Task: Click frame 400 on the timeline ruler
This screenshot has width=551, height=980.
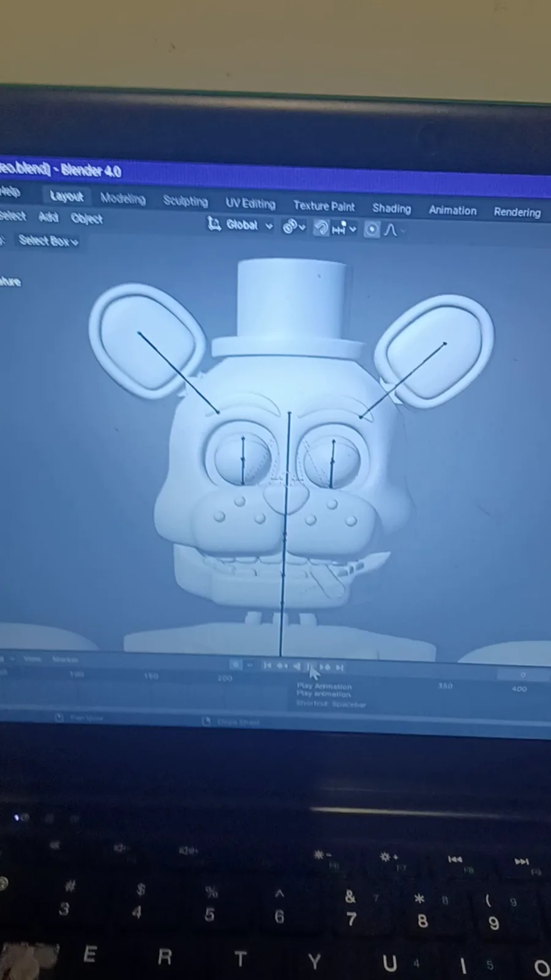Action: pyautogui.click(x=519, y=689)
